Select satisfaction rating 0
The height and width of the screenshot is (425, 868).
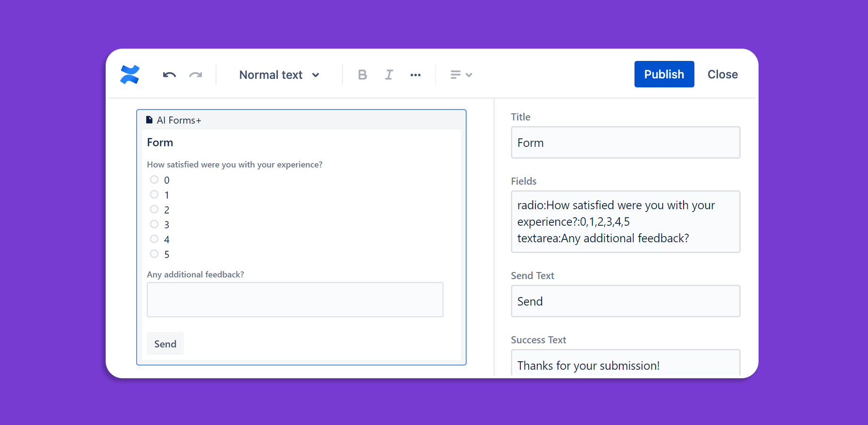(x=154, y=179)
